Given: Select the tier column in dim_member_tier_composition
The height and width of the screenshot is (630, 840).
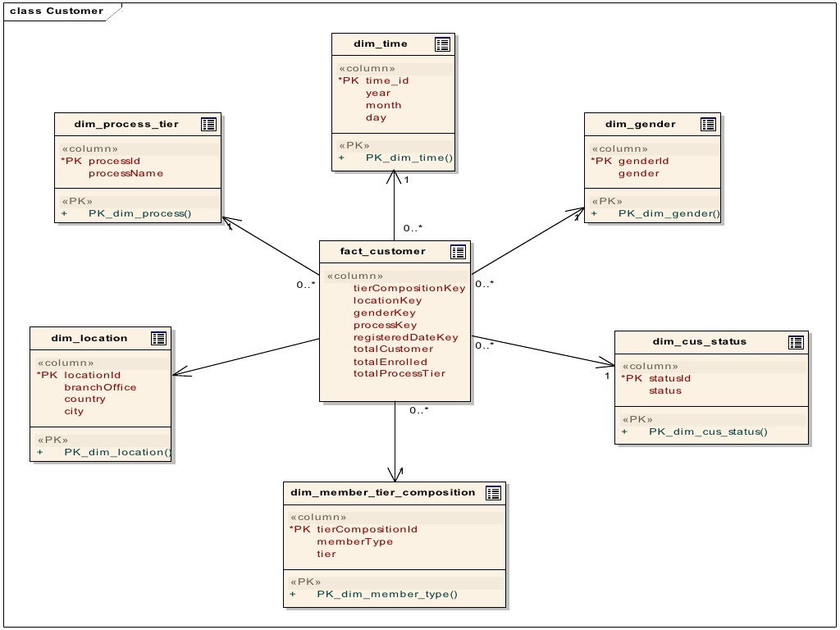Looking at the screenshot, I should pyautogui.click(x=326, y=555).
